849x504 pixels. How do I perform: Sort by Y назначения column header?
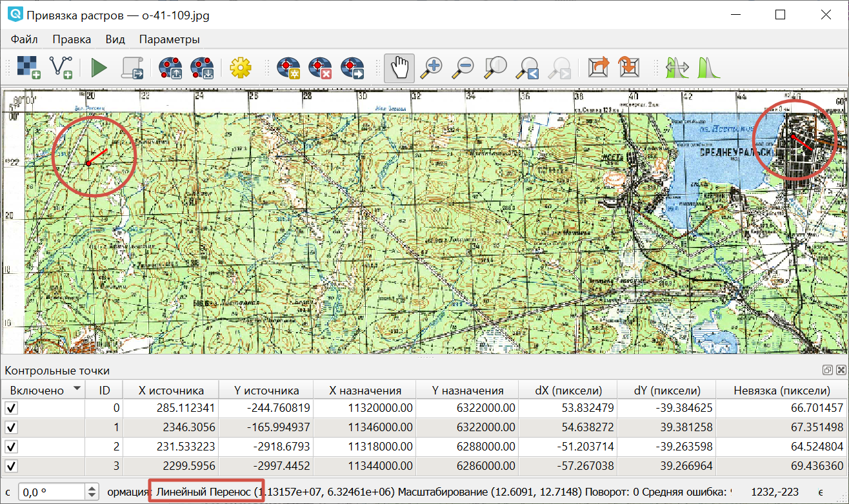(x=468, y=390)
